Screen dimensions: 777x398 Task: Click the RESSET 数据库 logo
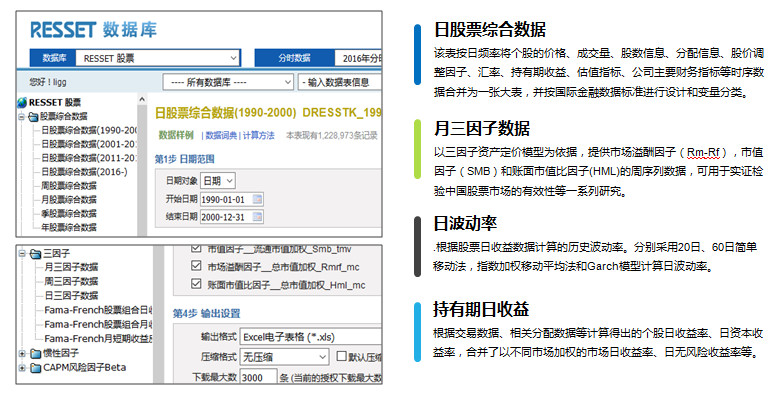click(x=94, y=30)
